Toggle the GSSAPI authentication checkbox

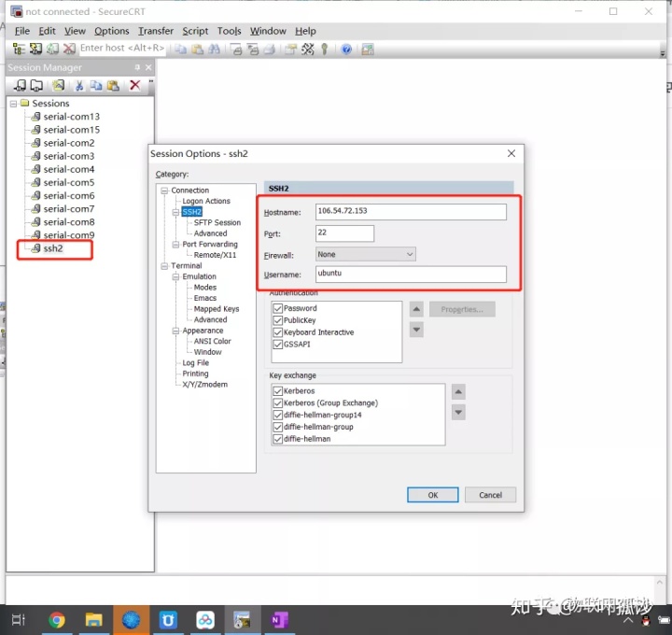278,345
